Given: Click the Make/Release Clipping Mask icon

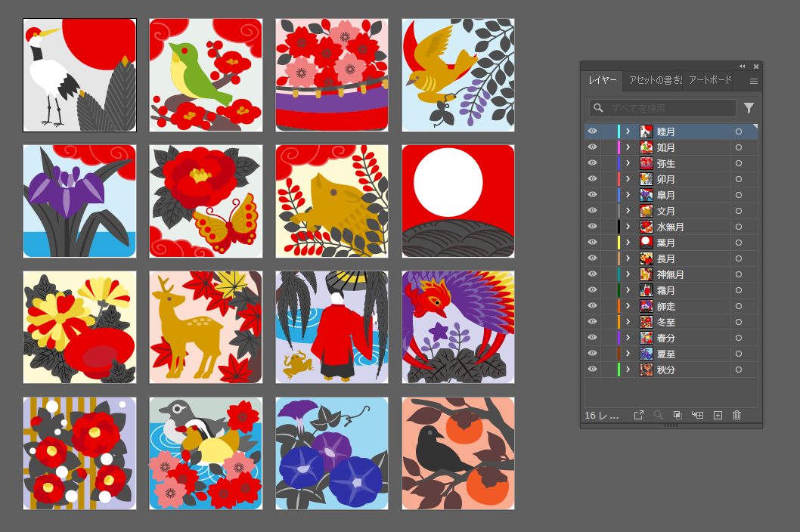Looking at the screenshot, I should (678, 415).
